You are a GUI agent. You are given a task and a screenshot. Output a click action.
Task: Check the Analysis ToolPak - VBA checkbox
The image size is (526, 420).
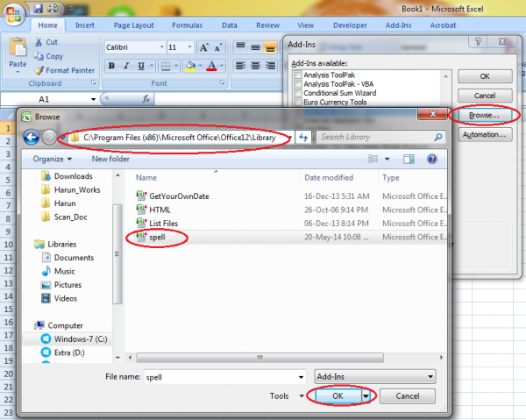(298, 84)
